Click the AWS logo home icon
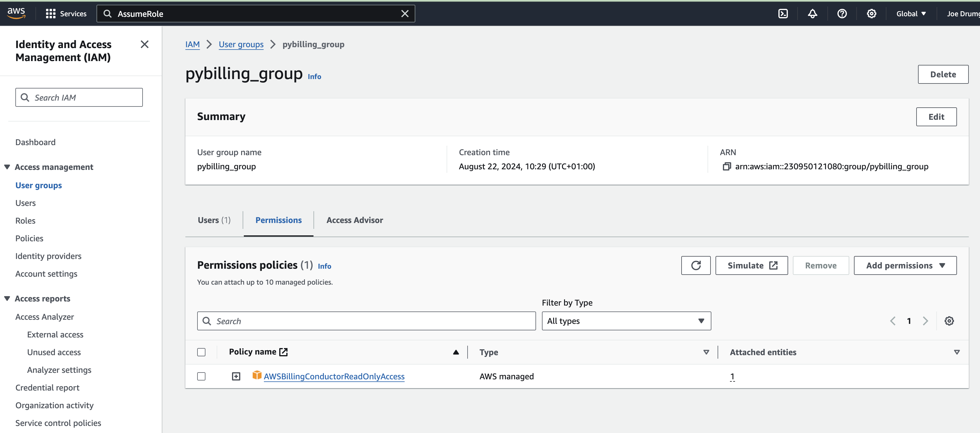 pos(16,13)
